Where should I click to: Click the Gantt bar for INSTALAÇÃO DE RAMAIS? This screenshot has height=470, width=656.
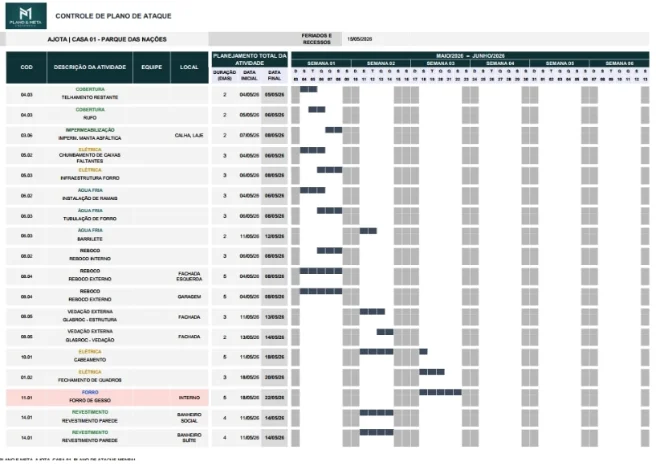click(313, 190)
